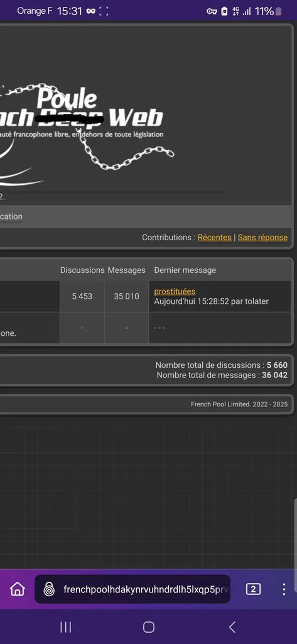Tap the 15:31 clock in status bar
Viewport: 297px width, 644px height.
(x=70, y=11)
